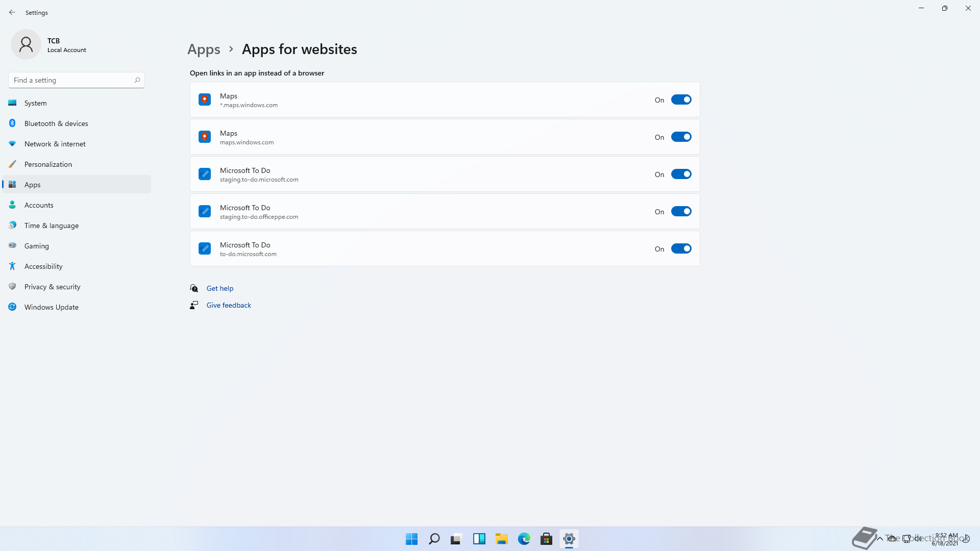Open Network & internet category

coord(77,144)
